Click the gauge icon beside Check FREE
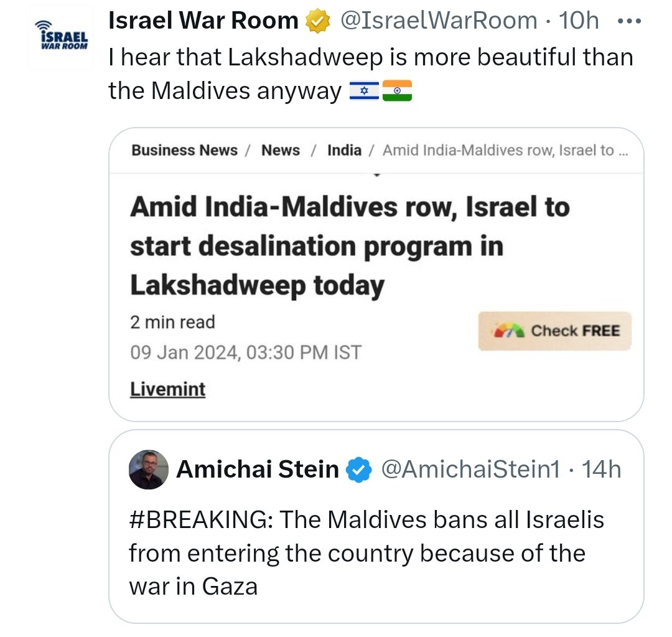The image size is (672, 637). 508,331
